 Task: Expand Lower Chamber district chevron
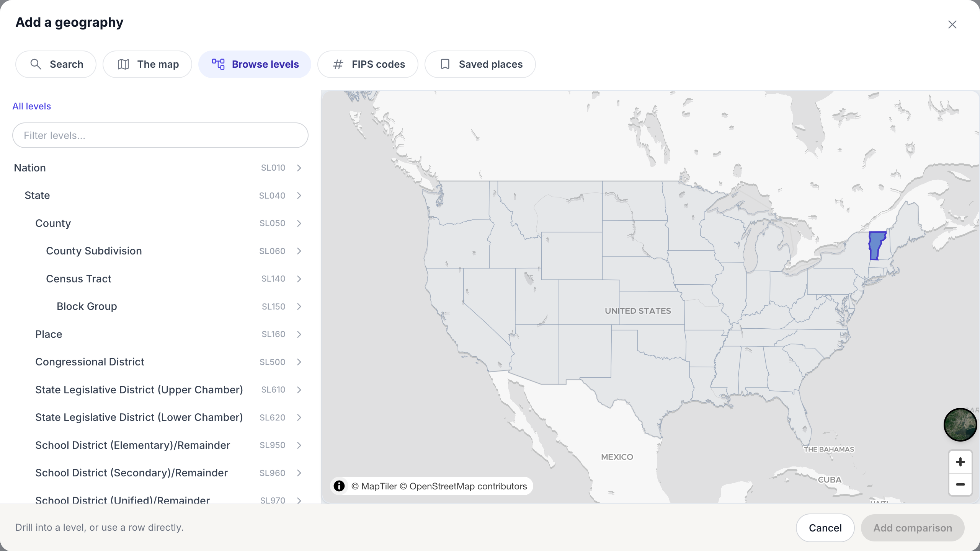(299, 417)
